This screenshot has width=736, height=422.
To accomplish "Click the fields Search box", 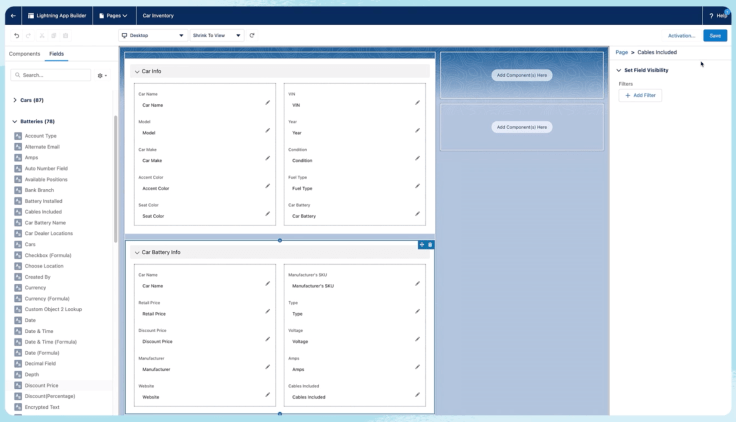I will tap(51, 75).
